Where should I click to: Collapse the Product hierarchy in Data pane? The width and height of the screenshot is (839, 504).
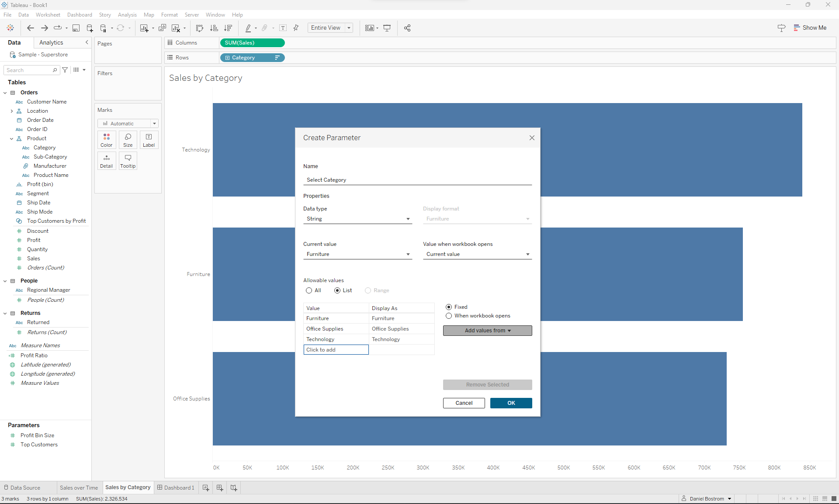point(12,138)
